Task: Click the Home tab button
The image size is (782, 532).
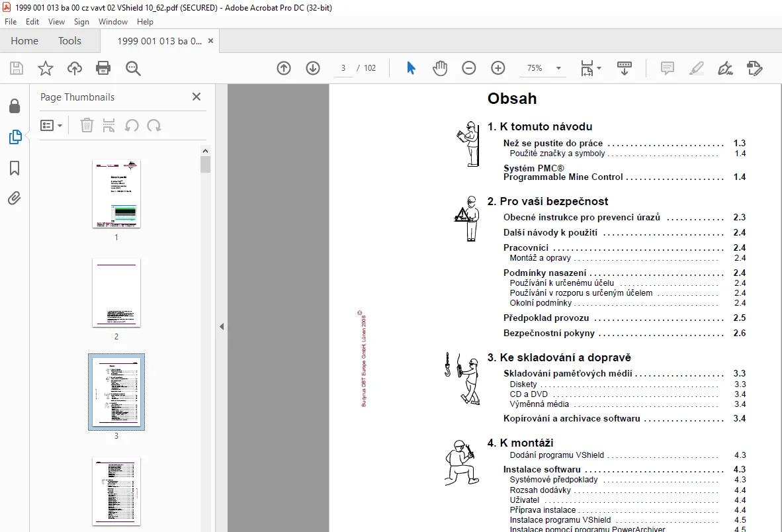Action: click(x=24, y=41)
